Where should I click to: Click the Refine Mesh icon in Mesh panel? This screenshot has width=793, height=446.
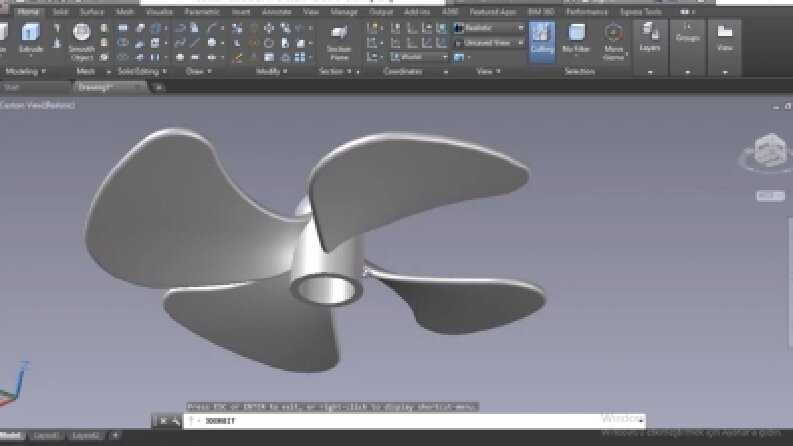(x=104, y=57)
